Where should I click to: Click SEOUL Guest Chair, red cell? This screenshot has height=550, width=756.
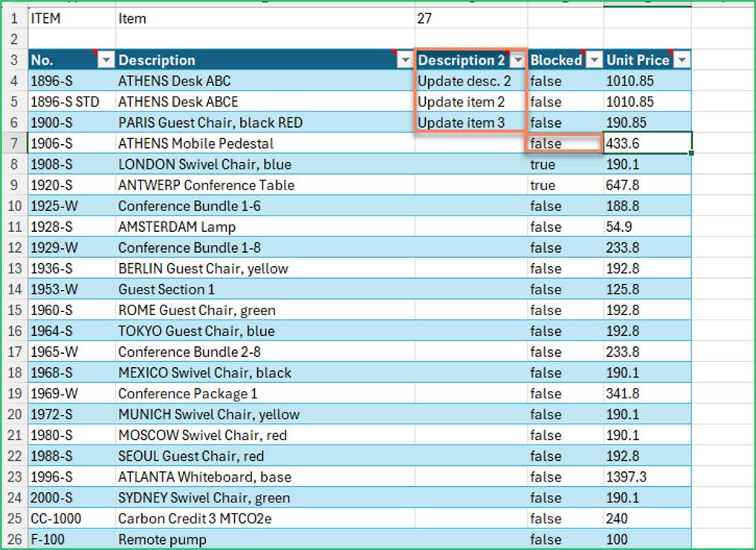coord(265,456)
